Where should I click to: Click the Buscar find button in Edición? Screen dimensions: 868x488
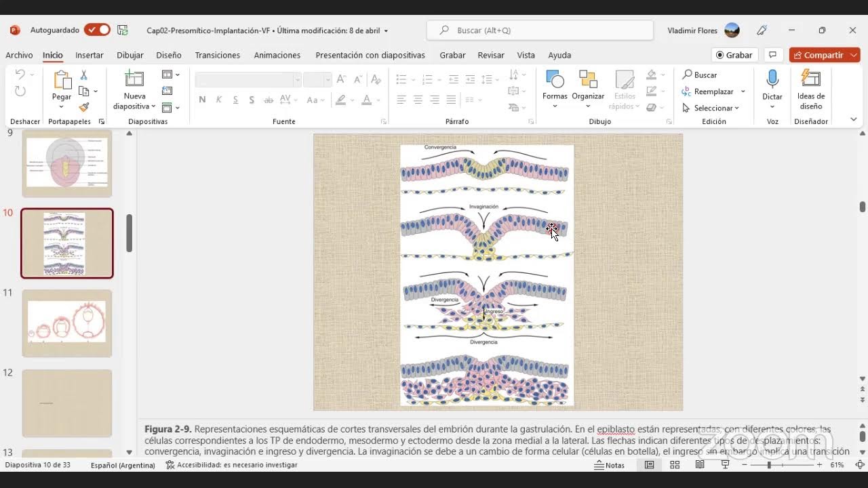(700, 75)
